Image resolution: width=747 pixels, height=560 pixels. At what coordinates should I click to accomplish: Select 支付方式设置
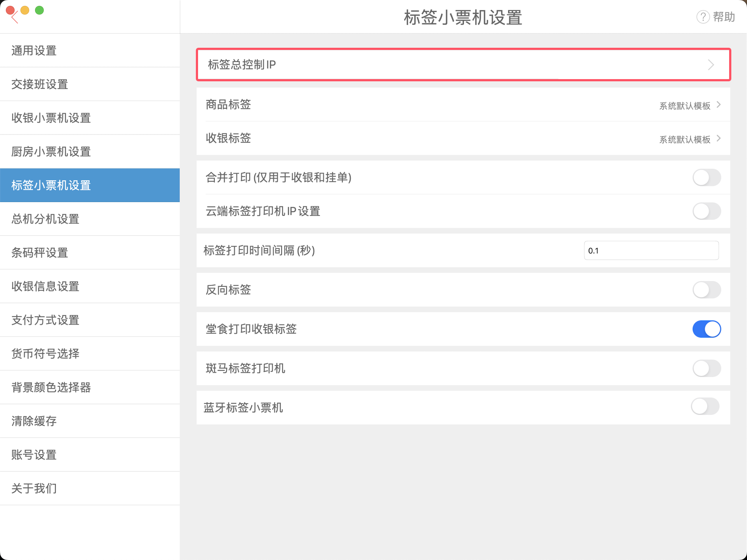(x=90, y=320)
